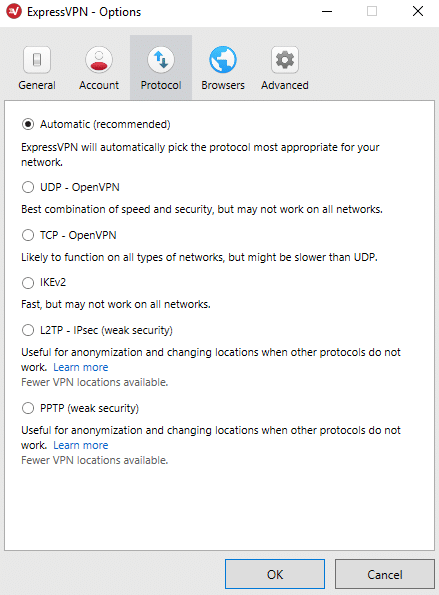Close the ExpressVPN Options window
This screenshot has width=439, height=595.
pyautogui.click(x=418, y=11)
